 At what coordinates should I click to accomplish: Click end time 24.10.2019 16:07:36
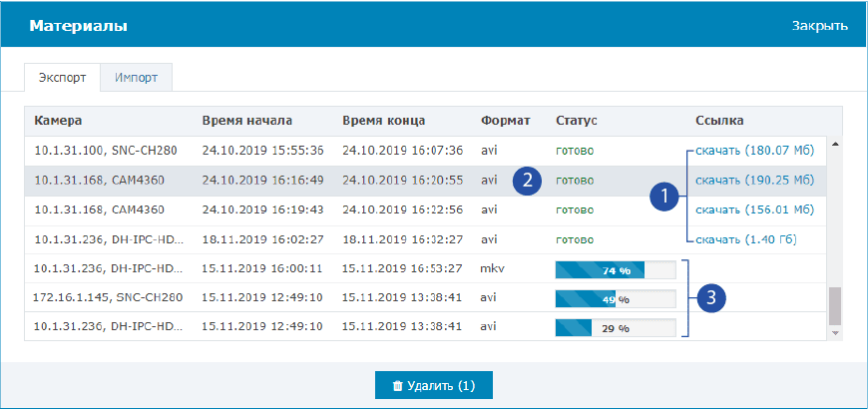click(x=402, y=151)
